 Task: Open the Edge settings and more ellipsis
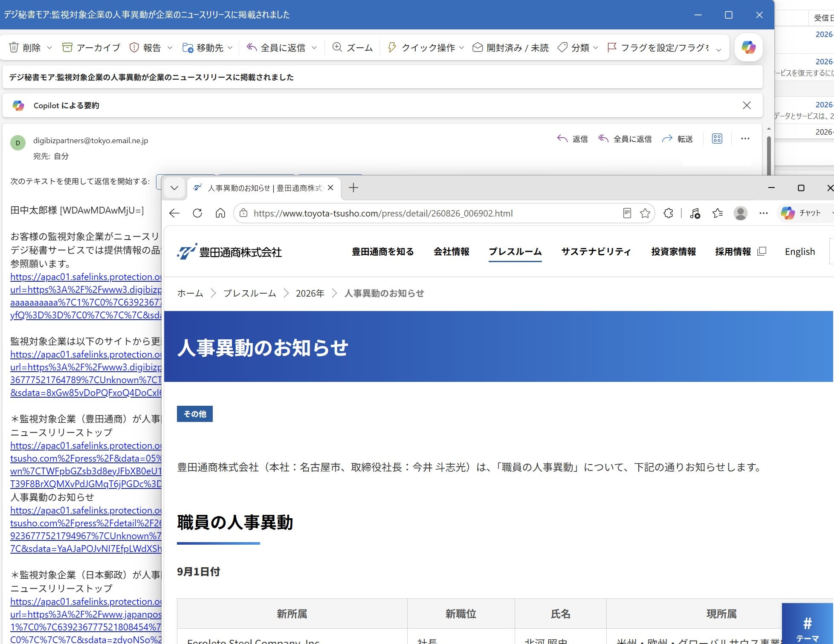(x=764, y=213)
